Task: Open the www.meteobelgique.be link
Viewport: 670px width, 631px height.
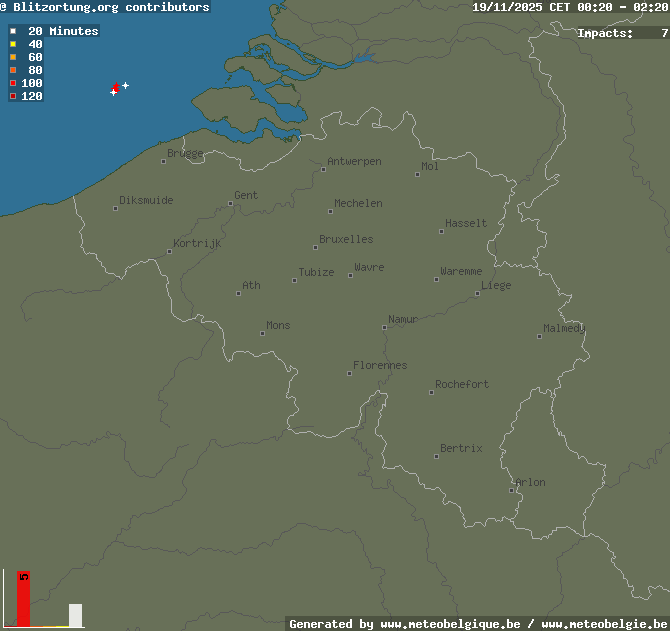Action: 450,624
